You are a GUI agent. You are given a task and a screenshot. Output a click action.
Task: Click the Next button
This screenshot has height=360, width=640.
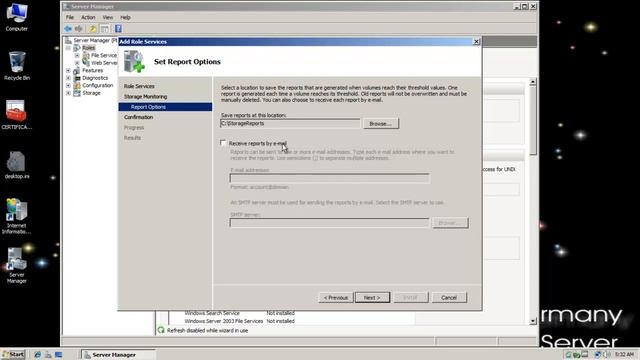click(x=372, y=298)
